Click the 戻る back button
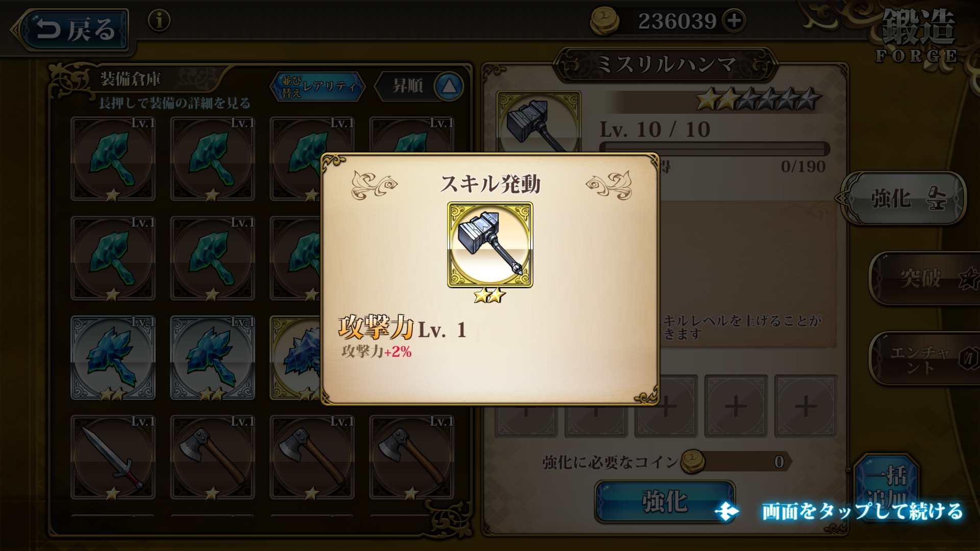Image resolution: width=980 pixels, height=551 pixels. (70, 30)
